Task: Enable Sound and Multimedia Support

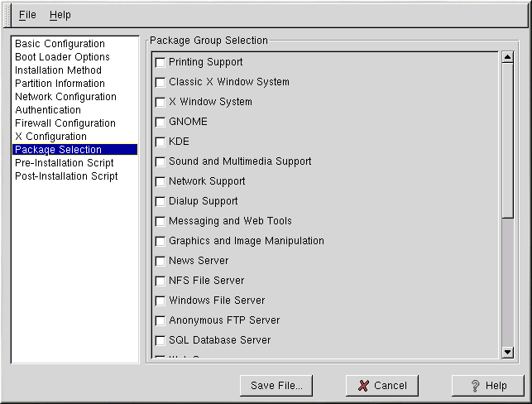Action: tap(161, 161)
